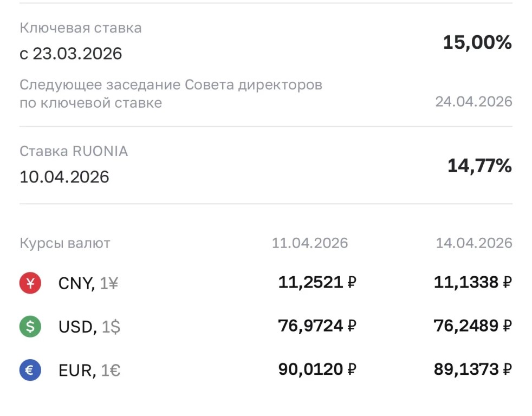Select the date с 23.03.2026
Image resolution: width=532 pixels, height=416 pixels.
pyautogui.click(x=71, y=54)
